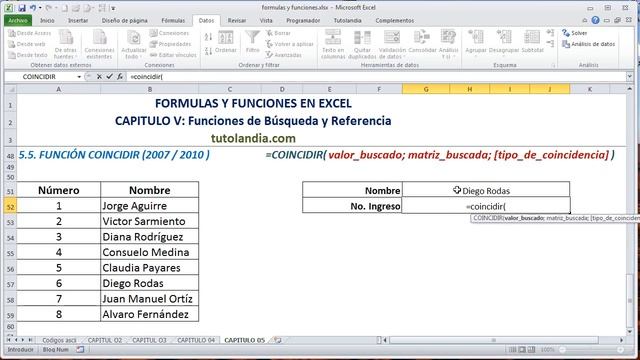Select the CAPITUL 02 sheet
Image resolution: width=640 pixels, height=360 pixels.
coord(105,340)
